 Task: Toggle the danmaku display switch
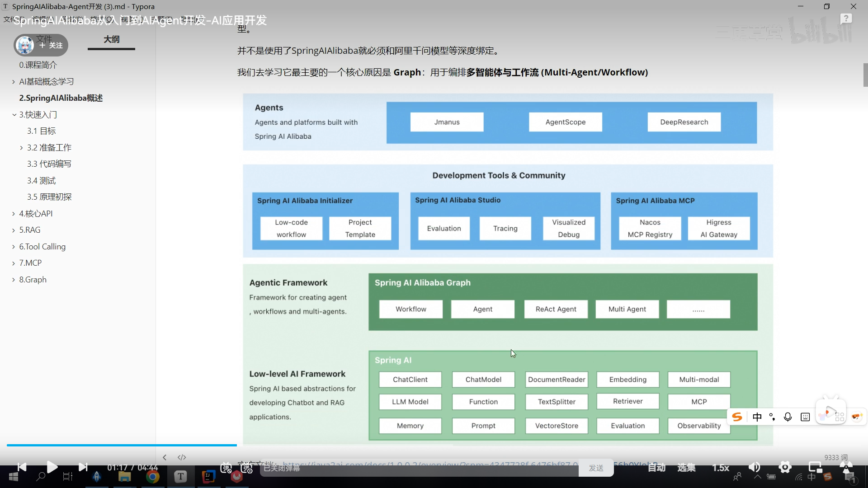[226, 468]
